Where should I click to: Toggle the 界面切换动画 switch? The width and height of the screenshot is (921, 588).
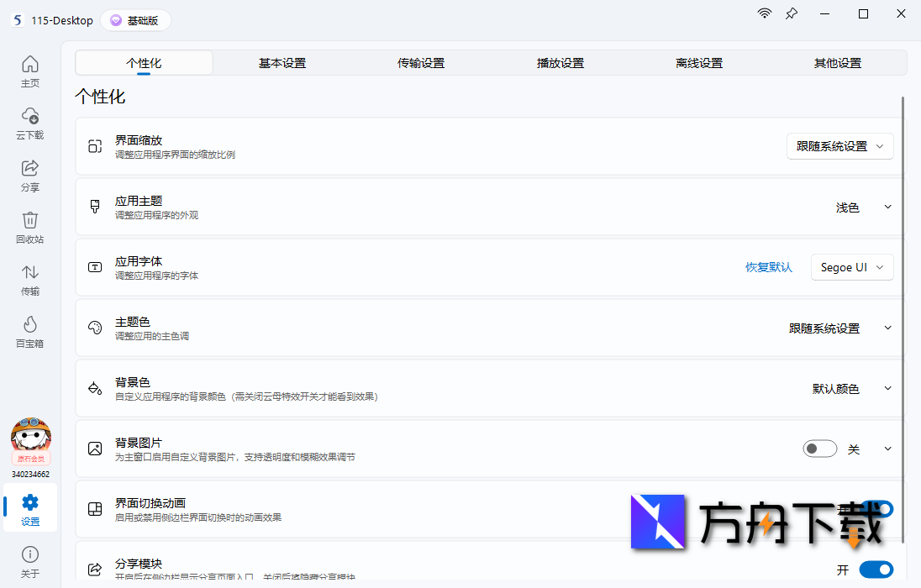pos(876,509)
